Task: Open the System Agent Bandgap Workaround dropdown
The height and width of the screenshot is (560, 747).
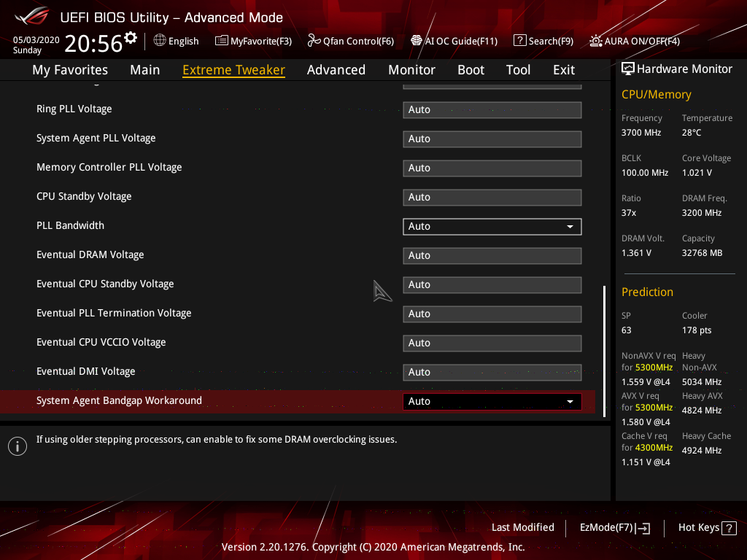Action: pyautogui.click(x=492, y=402)
